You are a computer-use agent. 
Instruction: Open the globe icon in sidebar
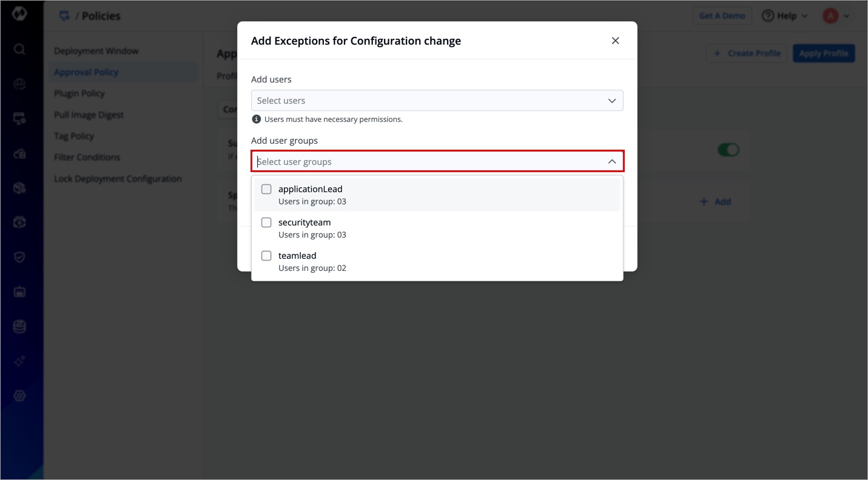pos(19,84)
